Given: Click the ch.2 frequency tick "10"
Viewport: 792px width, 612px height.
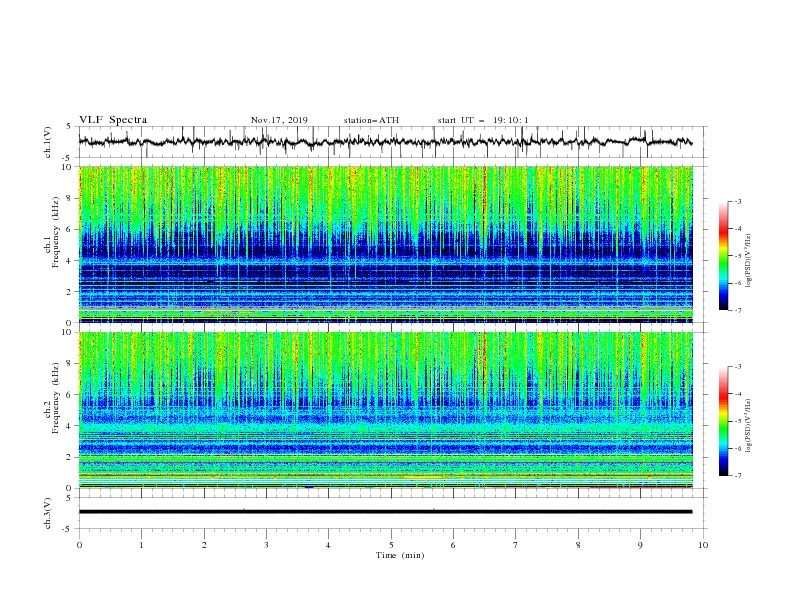Looking at the screenshot, I should click(66, 332).
